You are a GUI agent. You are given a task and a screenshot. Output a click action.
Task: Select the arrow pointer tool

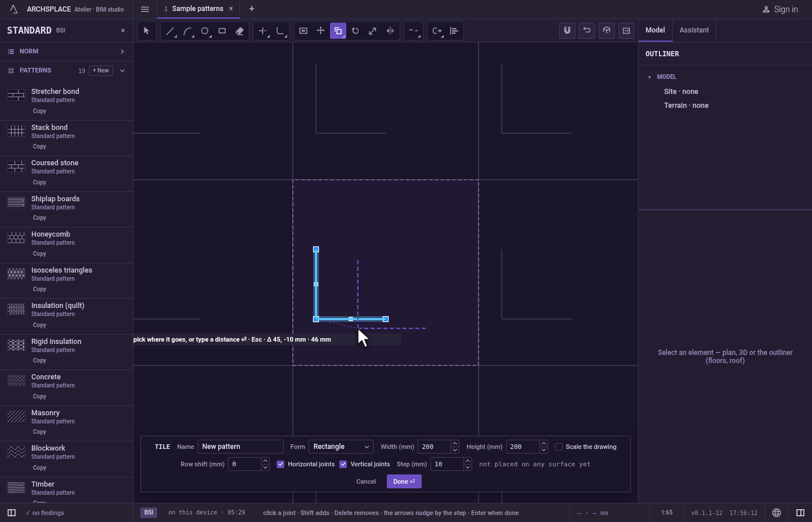[x=146, y=31]
